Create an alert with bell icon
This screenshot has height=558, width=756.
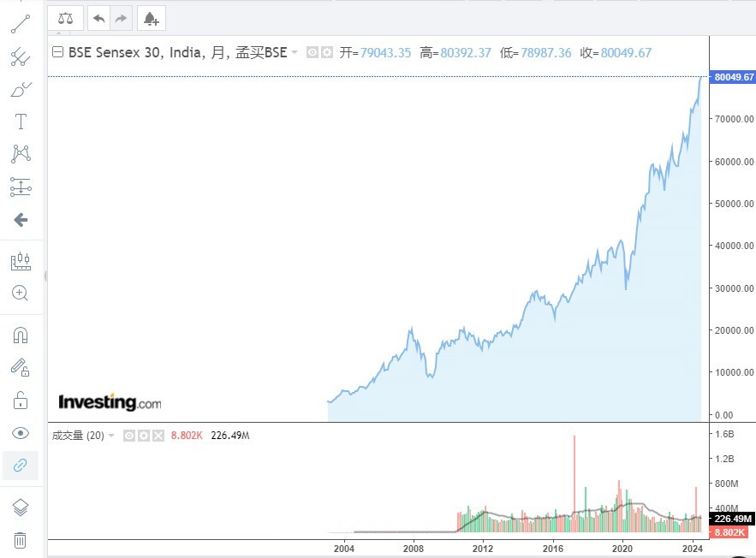(152, 19)
